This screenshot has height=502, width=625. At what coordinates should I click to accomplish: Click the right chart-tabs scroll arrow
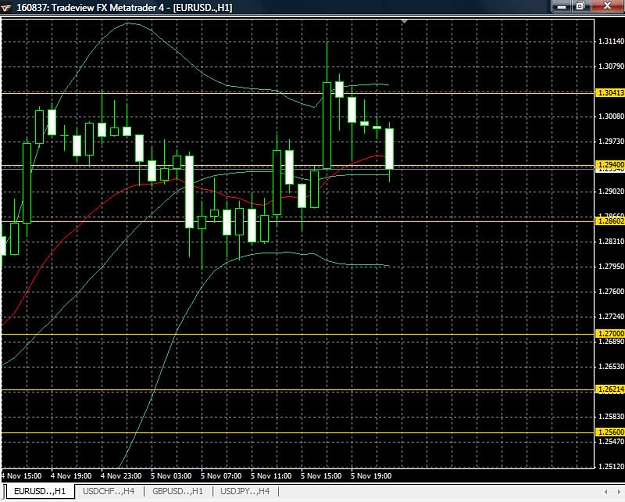click(617, 492)
